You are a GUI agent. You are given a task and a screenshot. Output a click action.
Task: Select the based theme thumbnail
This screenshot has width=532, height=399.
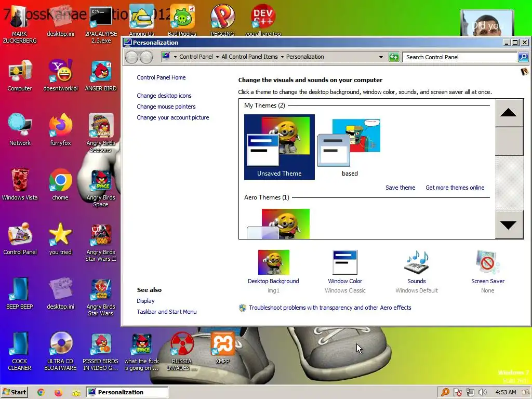350,147
